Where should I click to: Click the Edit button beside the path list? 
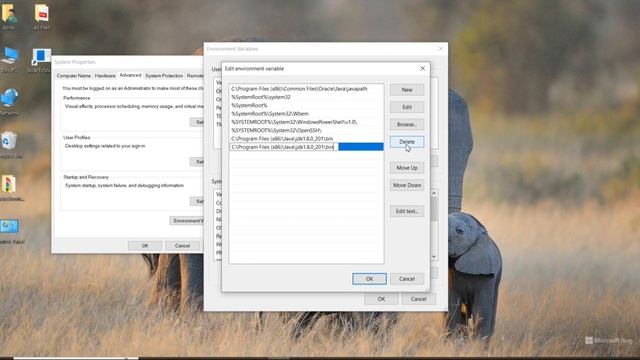point(407,107)
